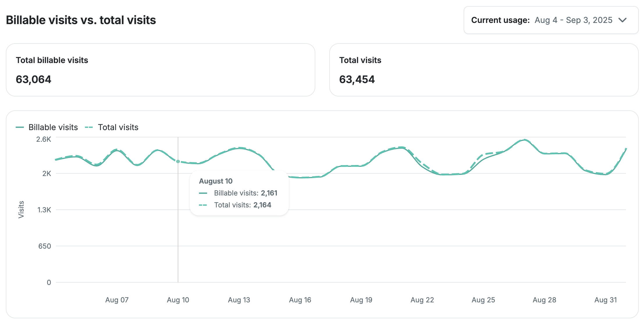Click the Aug 31 x-axis label
Image resolution: width=644 pixels, height=323 pixels.
click(605, 300)
